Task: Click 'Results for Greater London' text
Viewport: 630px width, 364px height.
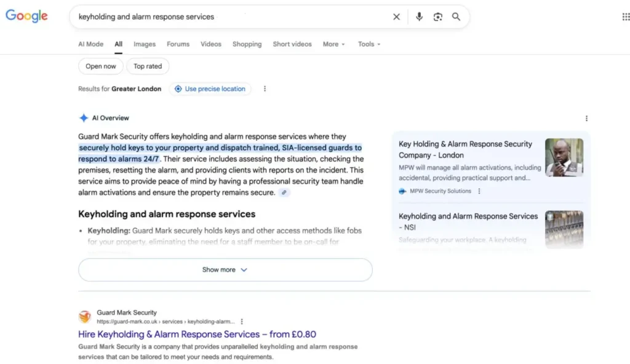Action: 120,89
